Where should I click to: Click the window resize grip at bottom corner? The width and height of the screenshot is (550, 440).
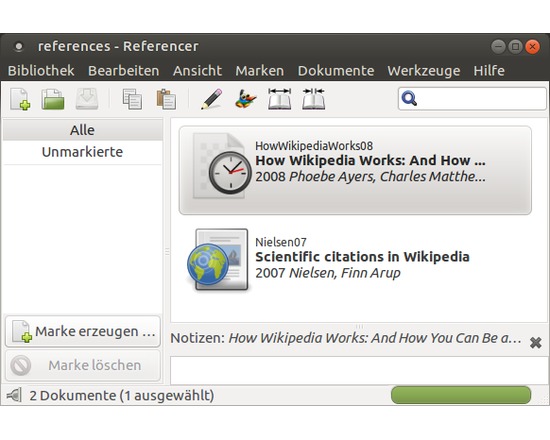[x=545, y=400]
